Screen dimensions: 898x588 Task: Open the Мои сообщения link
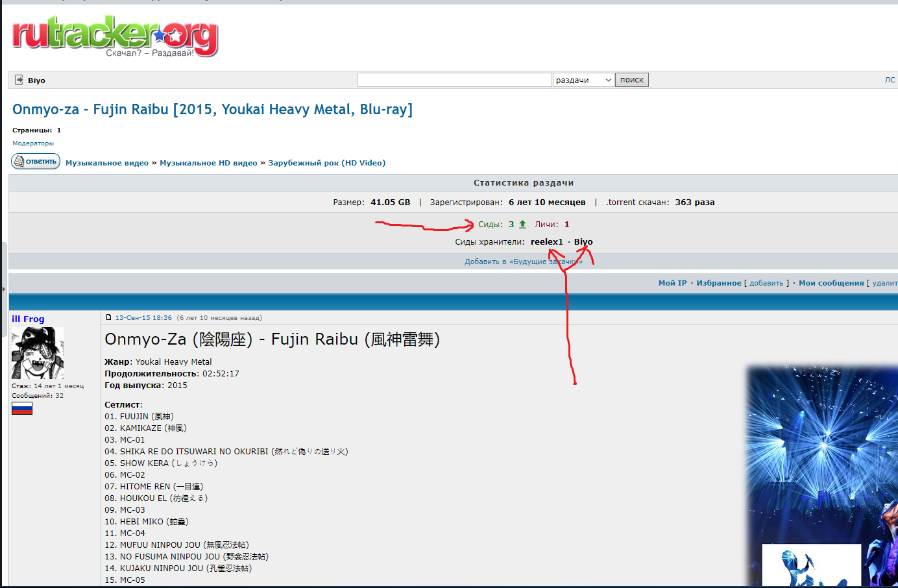831,283
